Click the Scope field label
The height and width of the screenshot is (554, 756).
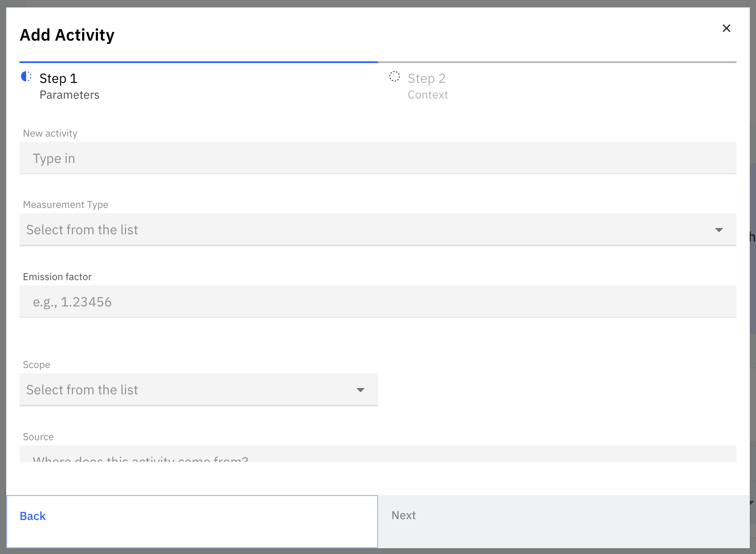pyautogui.click(x=37, y=365)
